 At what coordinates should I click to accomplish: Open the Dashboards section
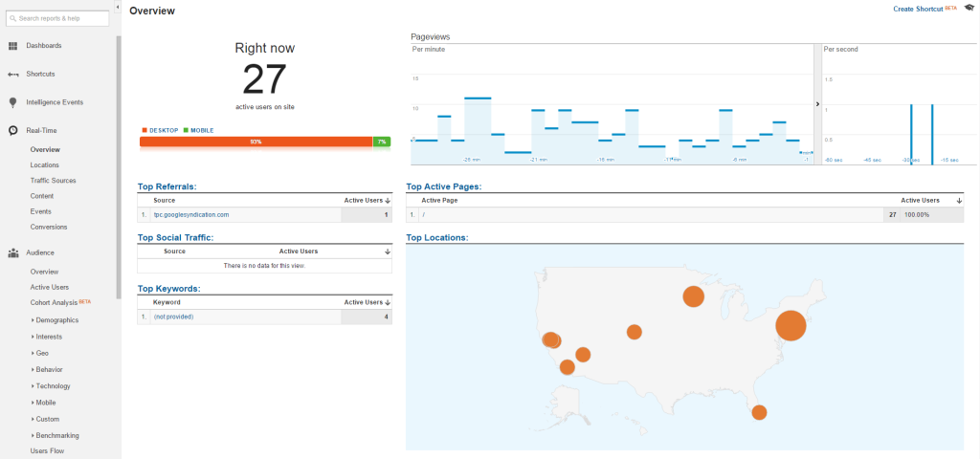pos(44,46)
